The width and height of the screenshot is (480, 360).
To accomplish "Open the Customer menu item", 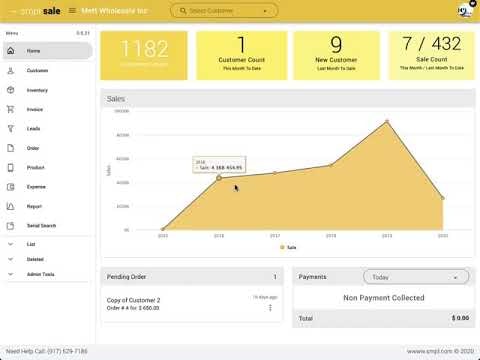I will coord(47,70).
